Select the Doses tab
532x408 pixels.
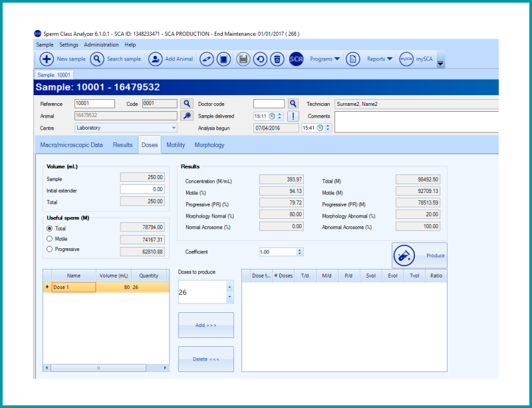150,144
